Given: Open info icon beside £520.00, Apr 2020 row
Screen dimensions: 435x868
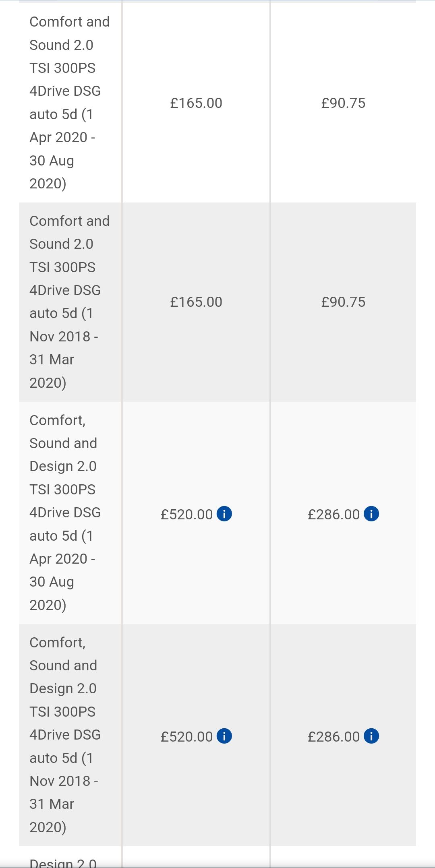Looking at the screenshot, I should coord(224,514).
